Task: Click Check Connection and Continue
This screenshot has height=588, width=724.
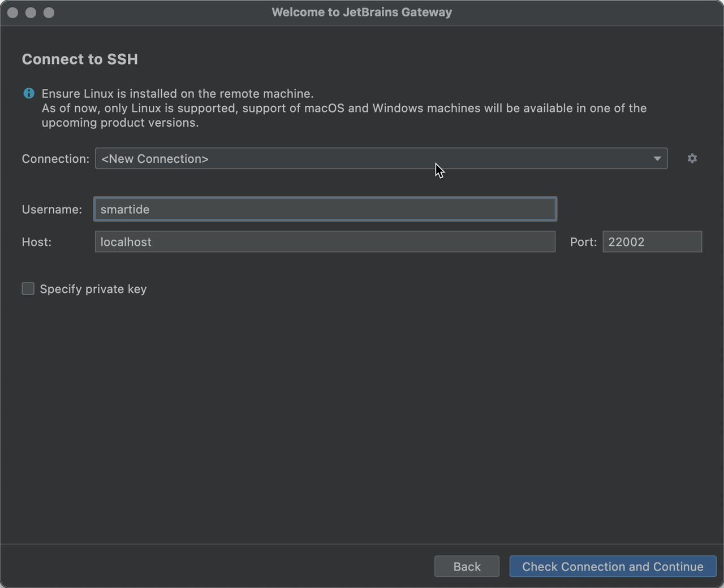Action: click(x=613, y=567)
